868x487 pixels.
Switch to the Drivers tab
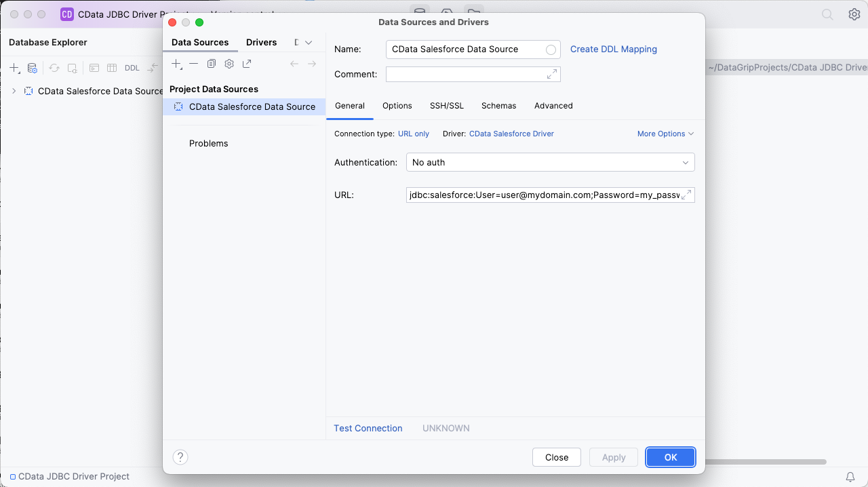point(261,43)
